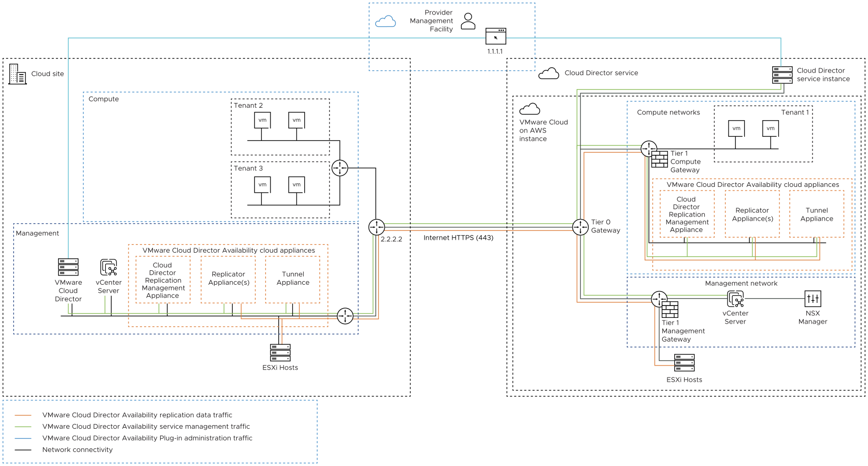Select the VMware Cloud on AWS cloud icon
Viewport: 868px width, 466px height.
coord(530,109)
